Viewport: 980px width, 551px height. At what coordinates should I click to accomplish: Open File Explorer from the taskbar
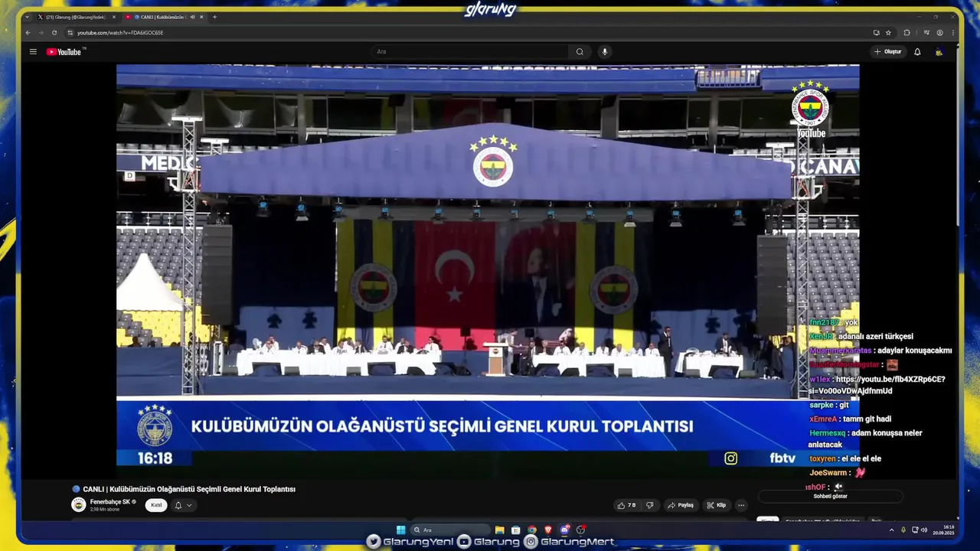pos(499,530)
